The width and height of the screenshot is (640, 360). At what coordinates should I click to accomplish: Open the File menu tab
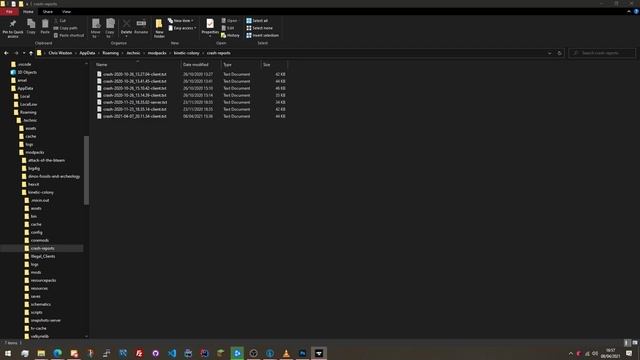(9, 12)
